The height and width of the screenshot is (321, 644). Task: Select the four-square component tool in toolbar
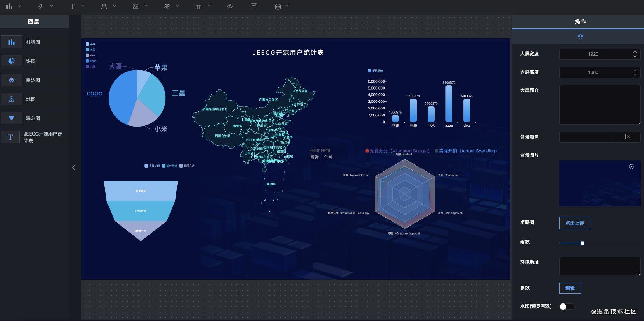point(167,6)
